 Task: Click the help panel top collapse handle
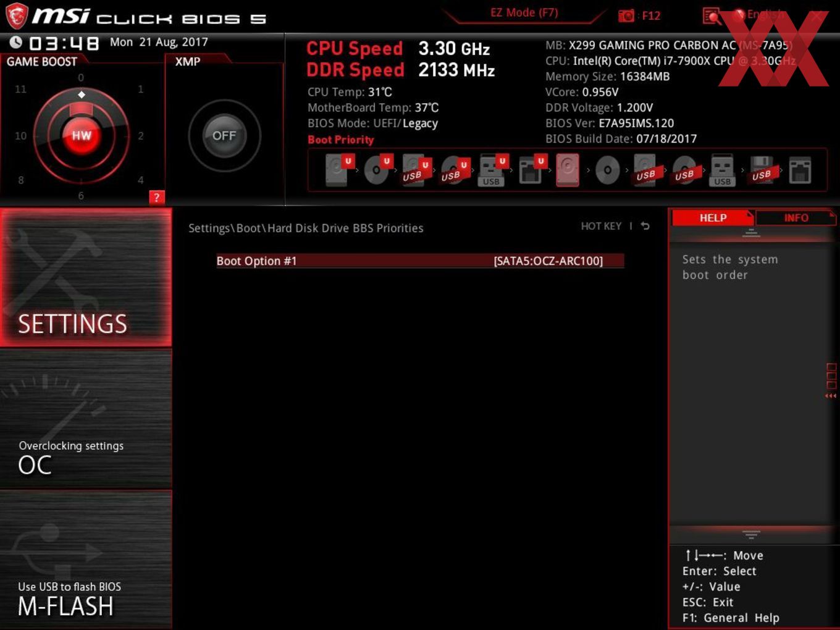pos(751,233)
